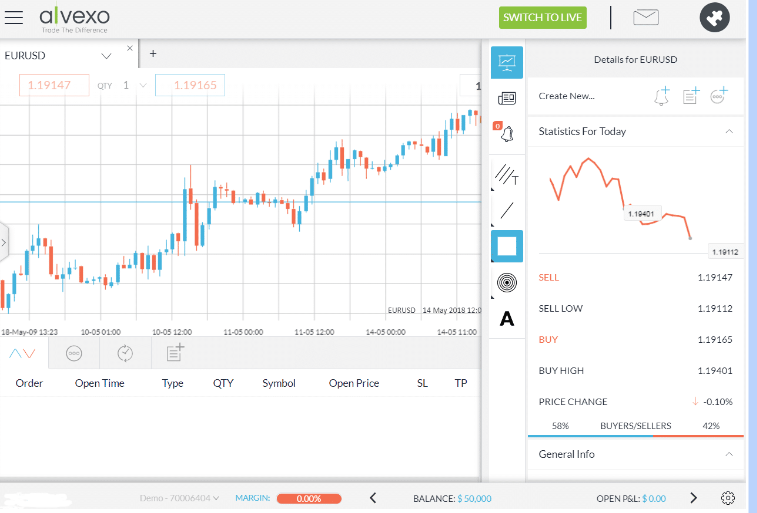Screen dimensions: 757x513
Task: Close the EURUSD chart tab
Action: pyautogui.click(x=129, y=48)
